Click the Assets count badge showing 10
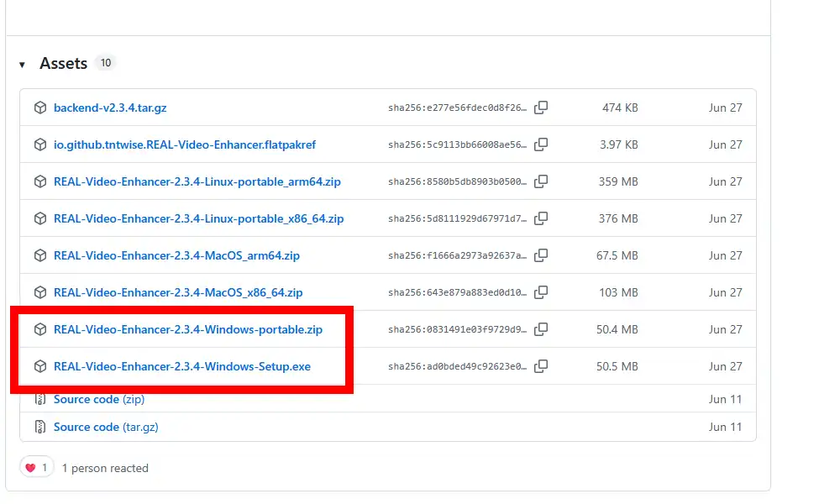 coord(106,63)
